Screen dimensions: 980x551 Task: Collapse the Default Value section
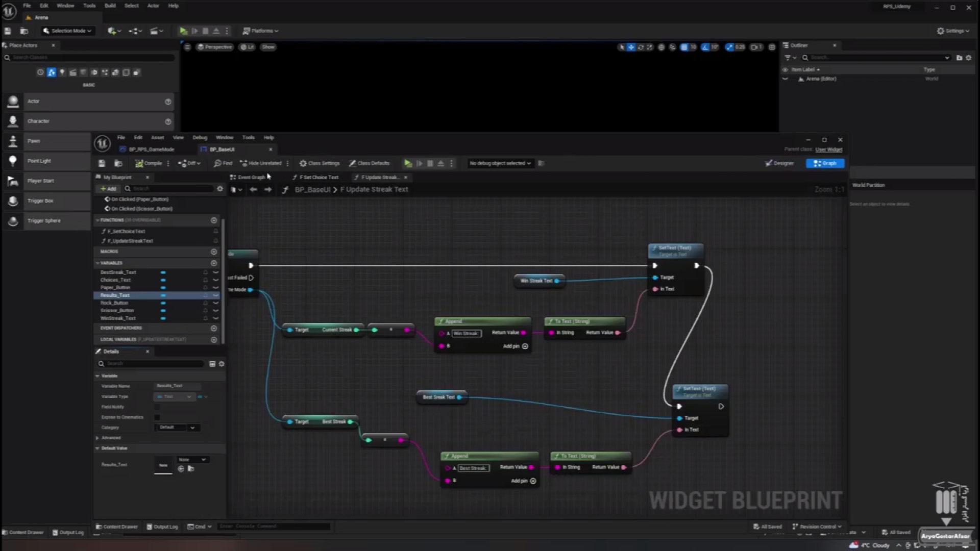coord(97,448)
